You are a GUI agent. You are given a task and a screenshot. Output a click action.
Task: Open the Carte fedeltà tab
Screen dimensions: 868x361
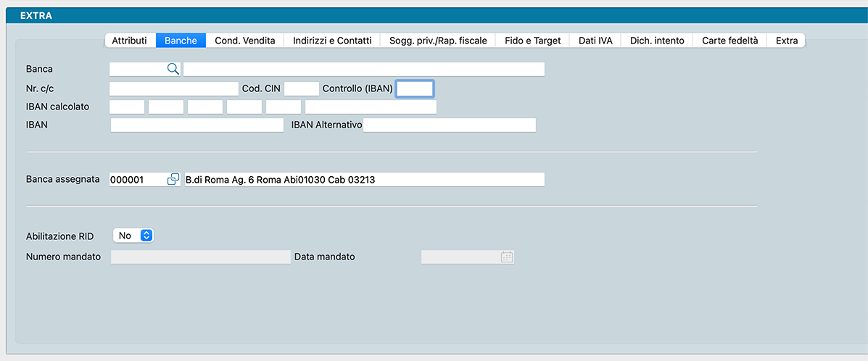(729, 41)
